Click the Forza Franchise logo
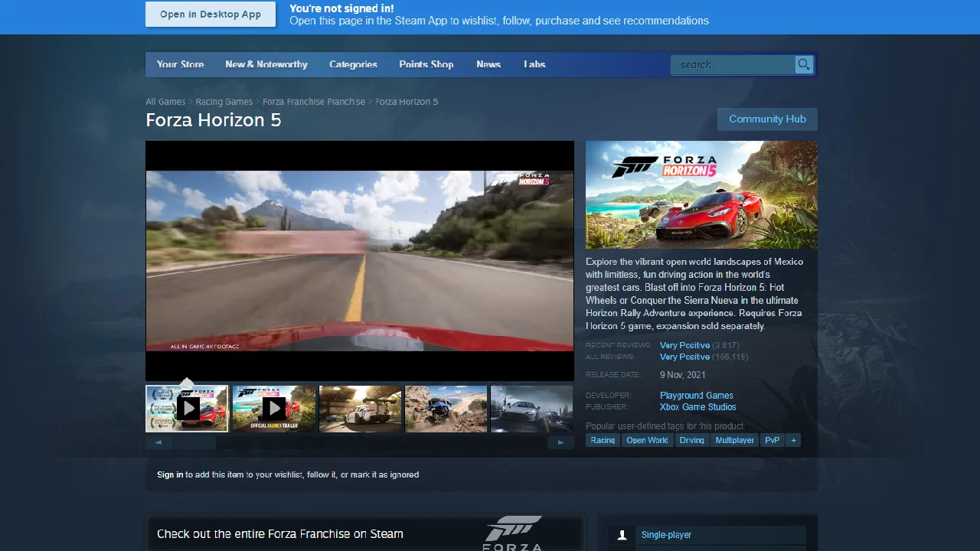Screen dimensions: 980x551 pyautogui.click(x=513, y=530)
